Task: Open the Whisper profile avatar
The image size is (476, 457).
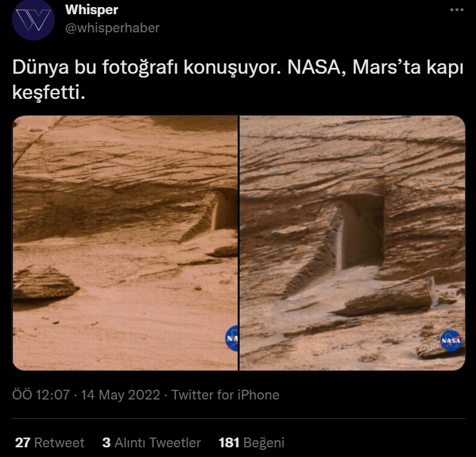Action: (33, 21)
